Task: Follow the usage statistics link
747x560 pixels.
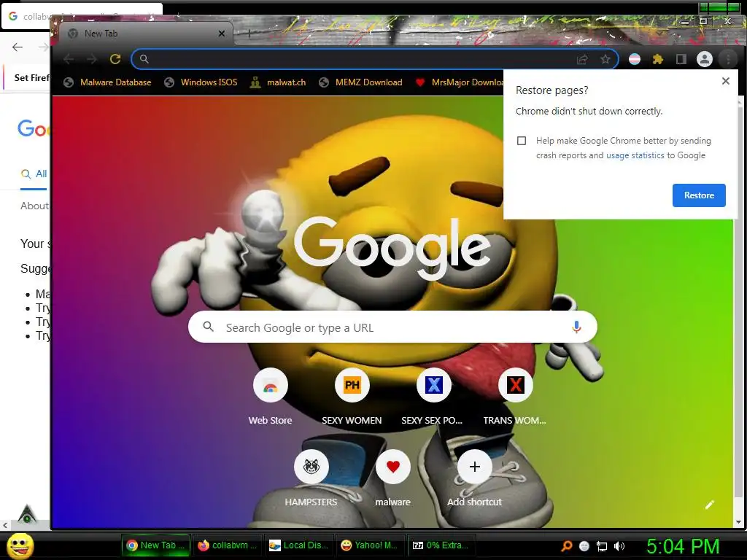Action: (x=635, y=155)
